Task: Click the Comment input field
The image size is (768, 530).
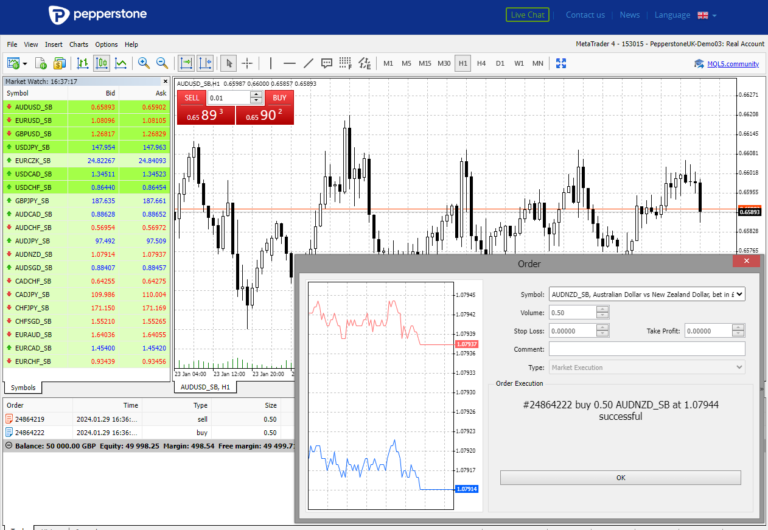Action: pyautogui.click(x=647, y=349)
